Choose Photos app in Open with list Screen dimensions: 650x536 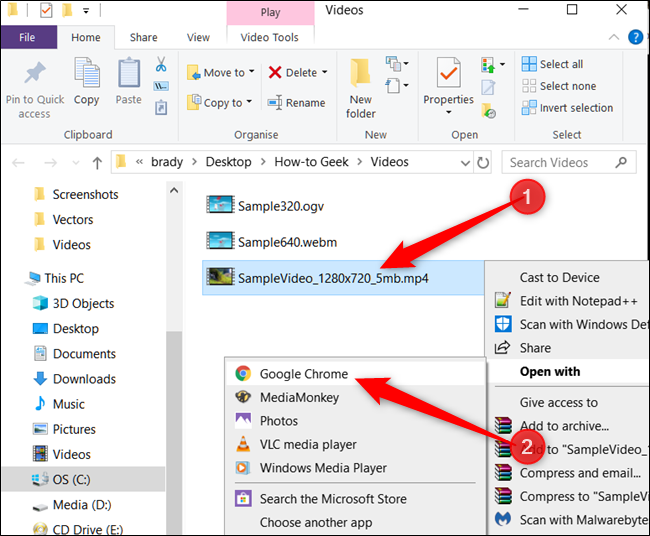pos(355,421)
